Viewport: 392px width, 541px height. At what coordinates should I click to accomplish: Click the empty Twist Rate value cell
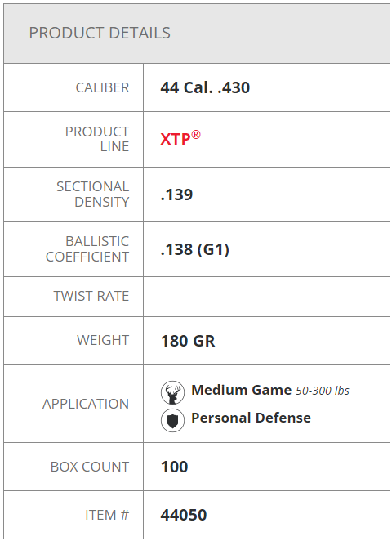(266, 297)
